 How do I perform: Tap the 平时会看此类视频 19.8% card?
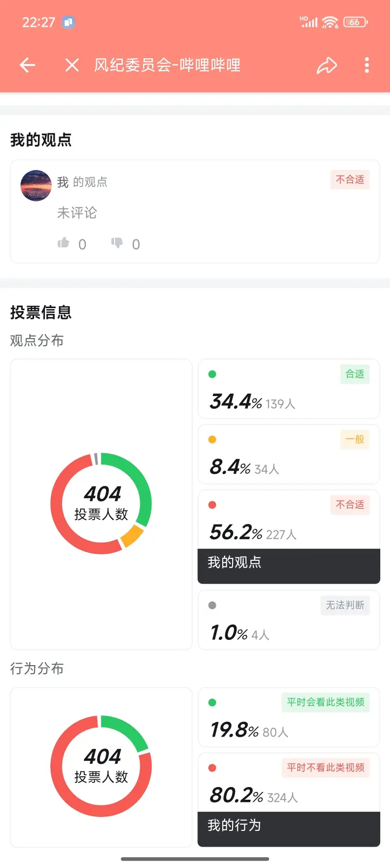289,717
